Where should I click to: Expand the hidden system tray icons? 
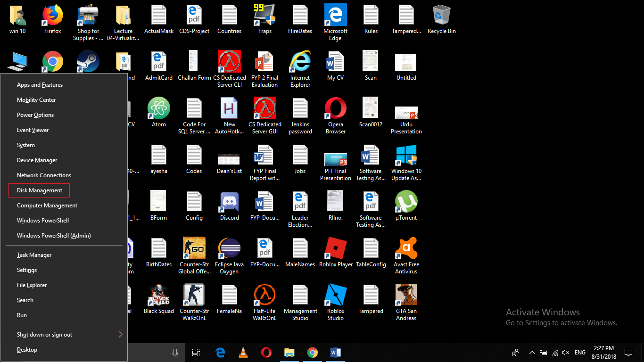pos(532,353)
